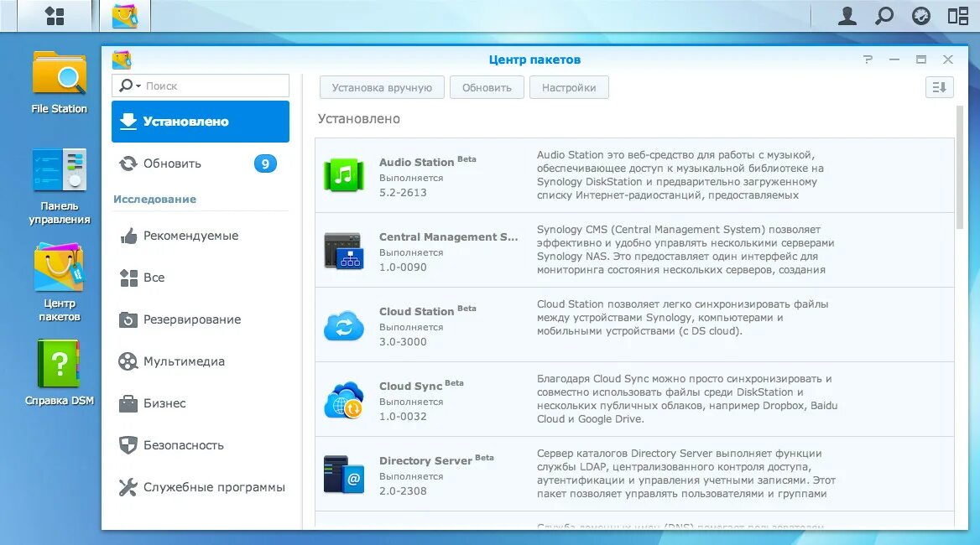Click Выполняется status under Cloud Station

(410, 327)
